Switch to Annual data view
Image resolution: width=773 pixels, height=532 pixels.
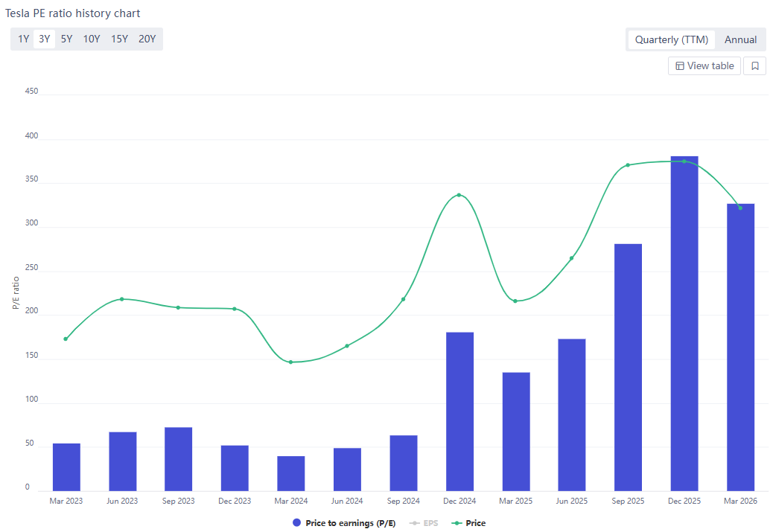point(740,40)
